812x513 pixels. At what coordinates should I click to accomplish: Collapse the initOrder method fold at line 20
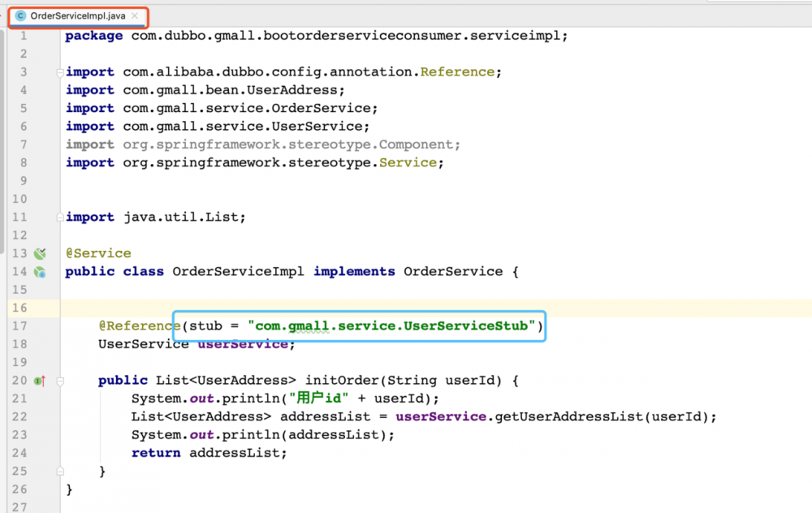[x=60, y=381]
